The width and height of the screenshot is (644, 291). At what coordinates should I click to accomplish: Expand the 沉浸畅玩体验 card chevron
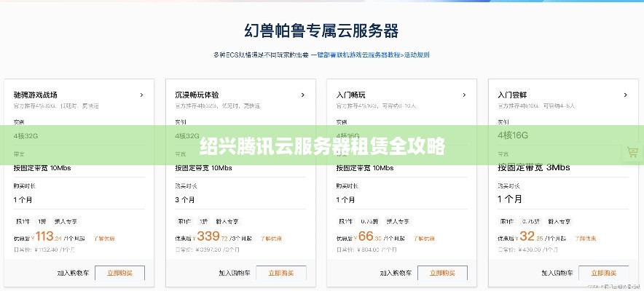(303, 95)
